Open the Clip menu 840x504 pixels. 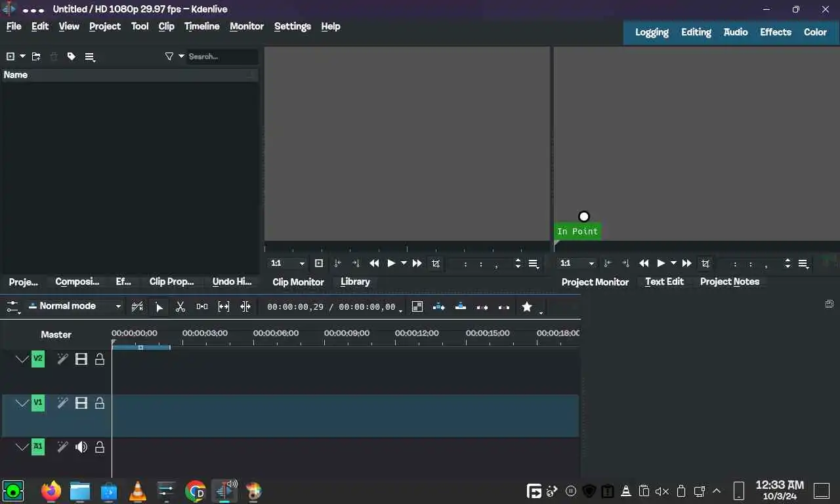point(167,26)
